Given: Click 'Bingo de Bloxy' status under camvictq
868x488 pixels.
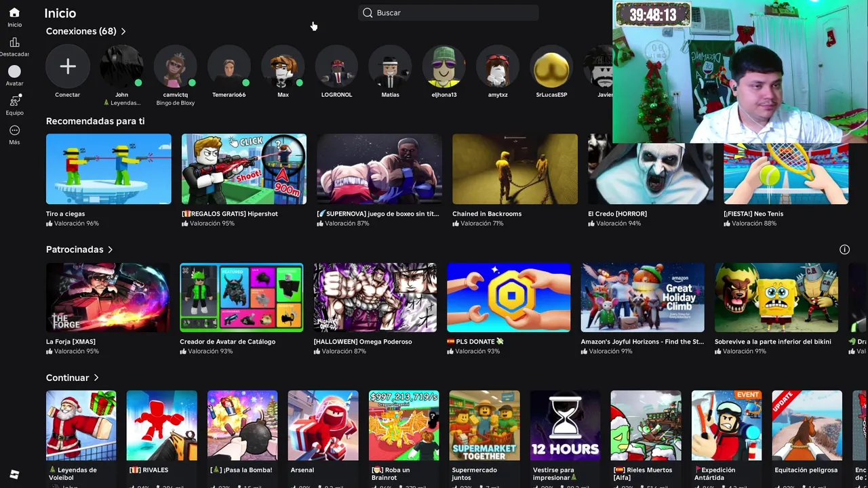Looking at the screenshot, I should (x=175, y=103).
